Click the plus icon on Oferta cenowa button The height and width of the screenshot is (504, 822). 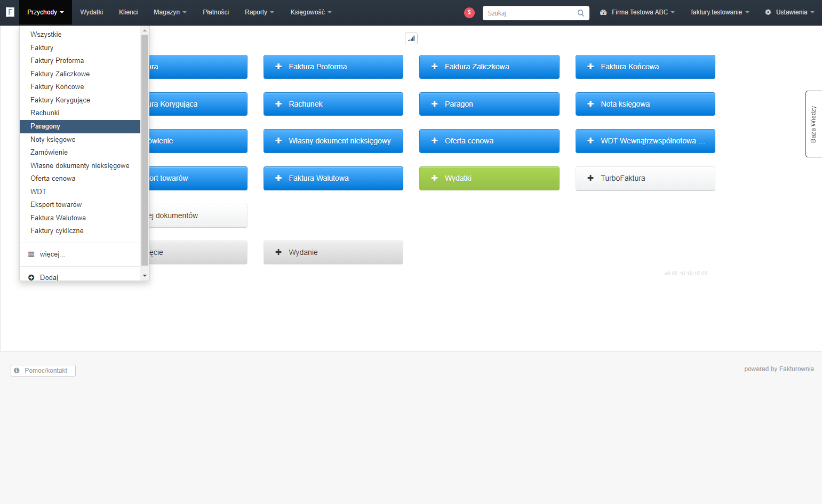coord(434,141)
